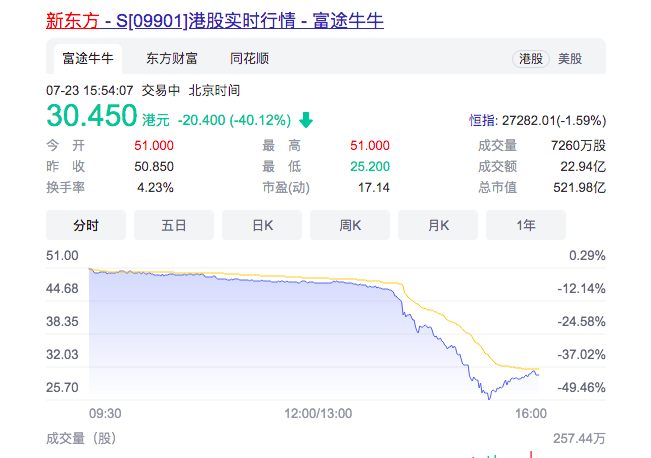This screenshot has width=651, height=458.
Task: Click the 25.70 y-axis label
Action: tap(62, 387)
